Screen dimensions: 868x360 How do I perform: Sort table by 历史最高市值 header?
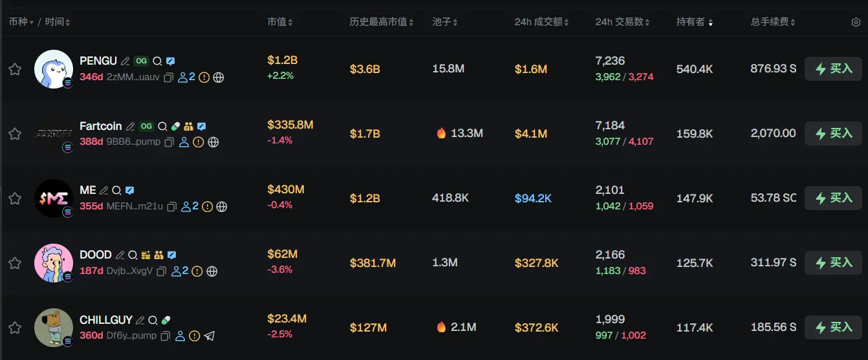[x=382, y=22]
